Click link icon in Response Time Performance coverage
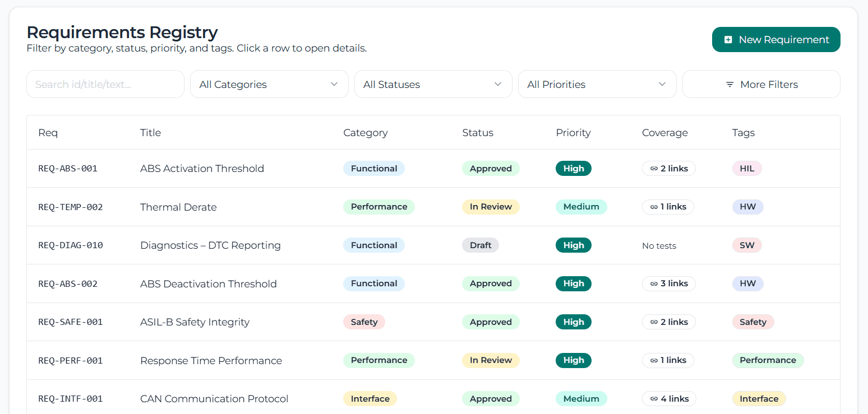The height and width of the screenshot is (414, 868). pyautogui.click(x=654, y=360)
